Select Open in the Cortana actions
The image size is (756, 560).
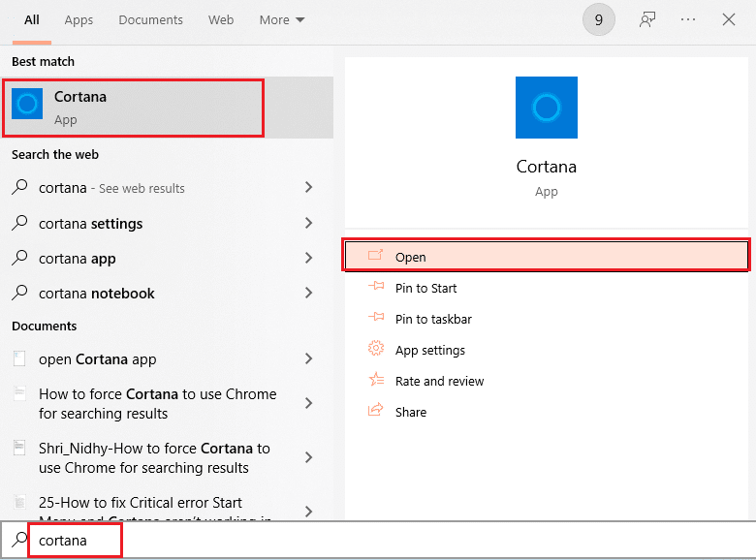coord(547,256)
